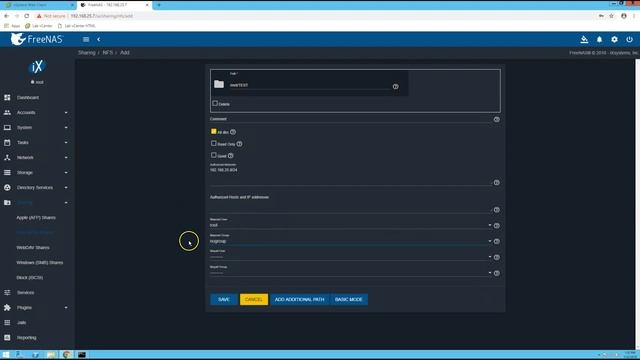
Task: Open Services in the sidebar
Action: tap(37, 293)
